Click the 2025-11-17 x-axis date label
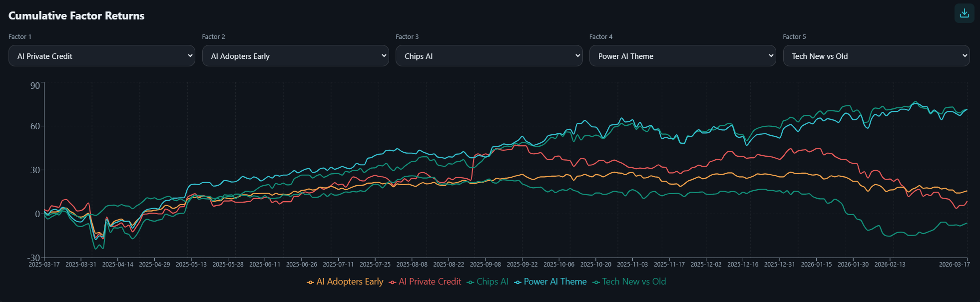 click(669, 265)
